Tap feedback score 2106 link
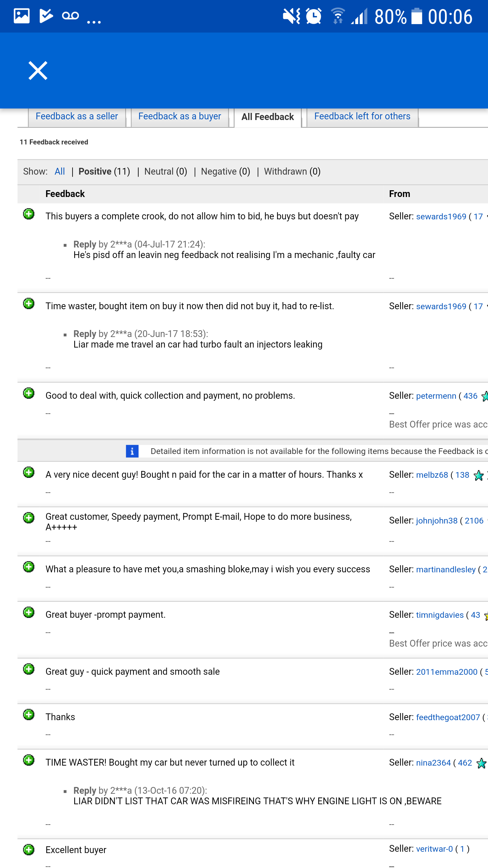The image size is (488, 868). click(474, 521)
